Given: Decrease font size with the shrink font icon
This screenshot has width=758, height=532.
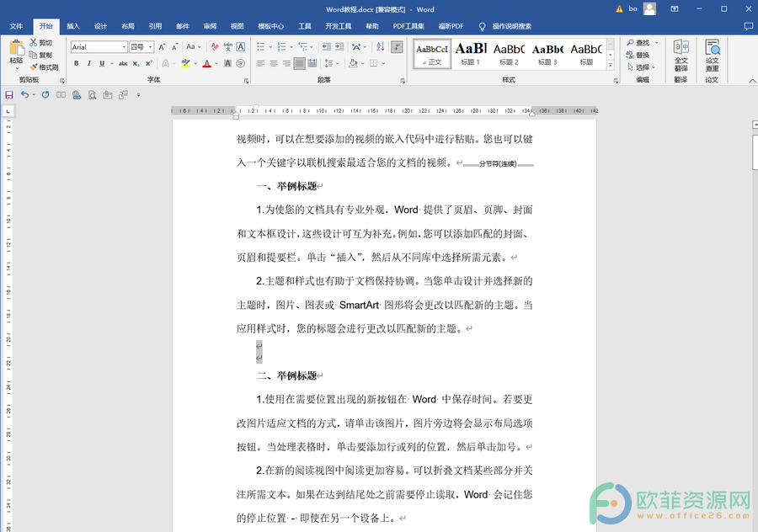Looking at the screenshot, I should point(174,47).
